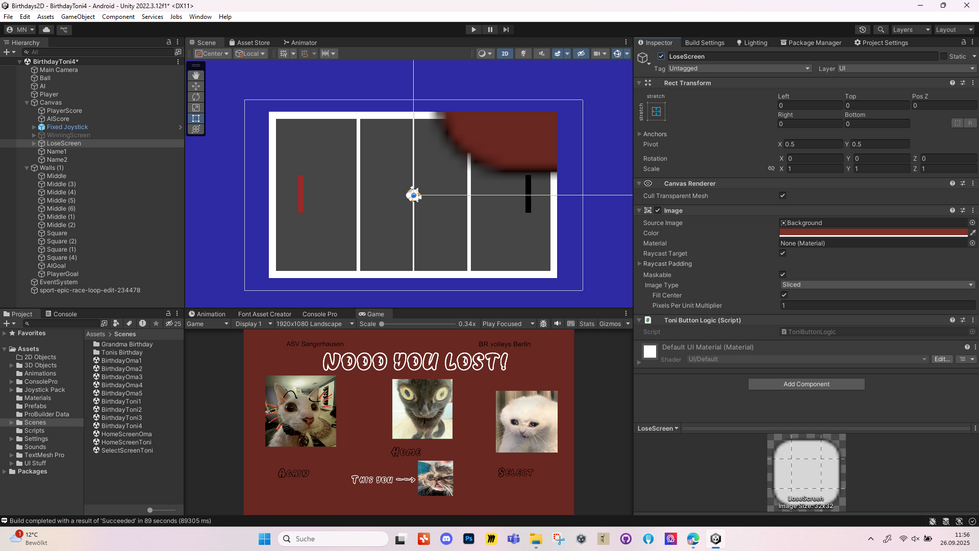Image resolution: width=979 pixels, height=551 pixels.
Task: Open version control icon in top toolbar
Action: [64, 29]
